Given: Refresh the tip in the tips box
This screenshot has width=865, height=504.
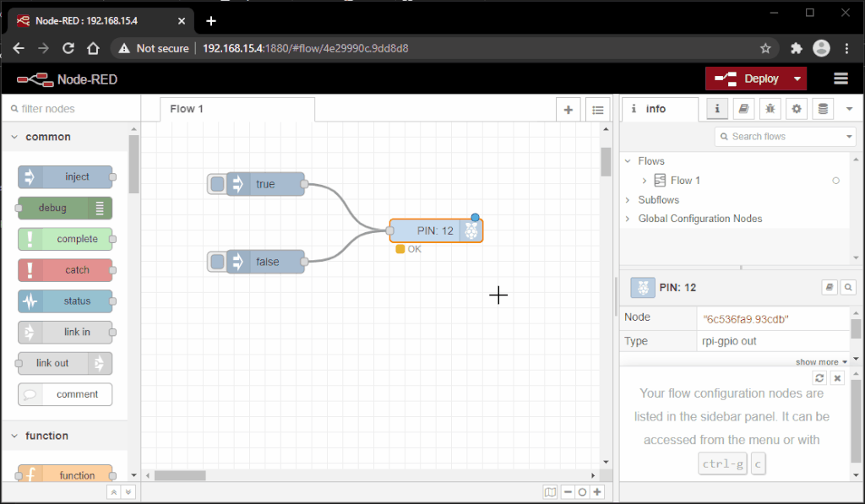Looking at the screenshot, I should (x=819, y=377).
